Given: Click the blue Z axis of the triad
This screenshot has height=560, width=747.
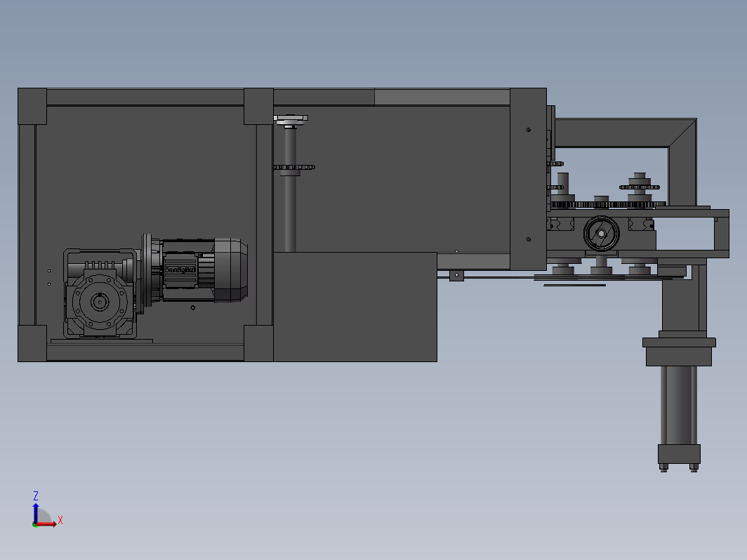Looking at the screenshot, I should click(x=36, y=513).
